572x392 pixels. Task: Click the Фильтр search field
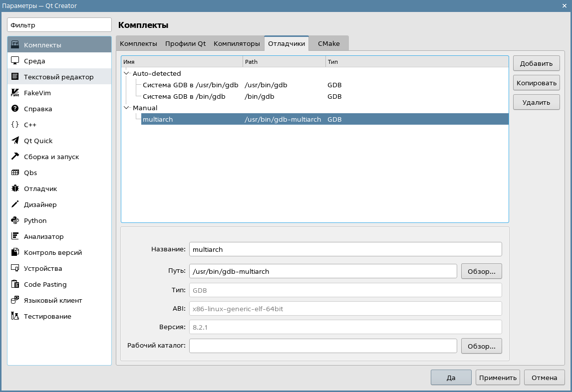tap(59, 25)
